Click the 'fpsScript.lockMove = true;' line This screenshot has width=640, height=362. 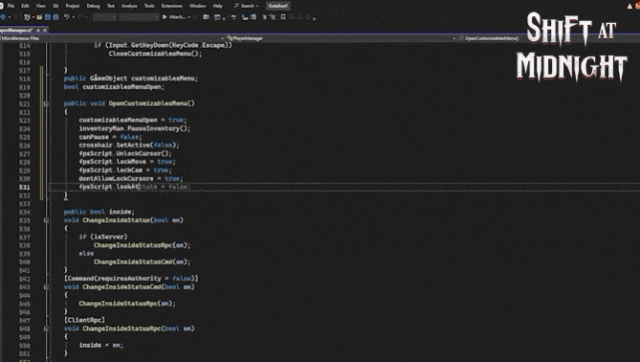[127, 162]
